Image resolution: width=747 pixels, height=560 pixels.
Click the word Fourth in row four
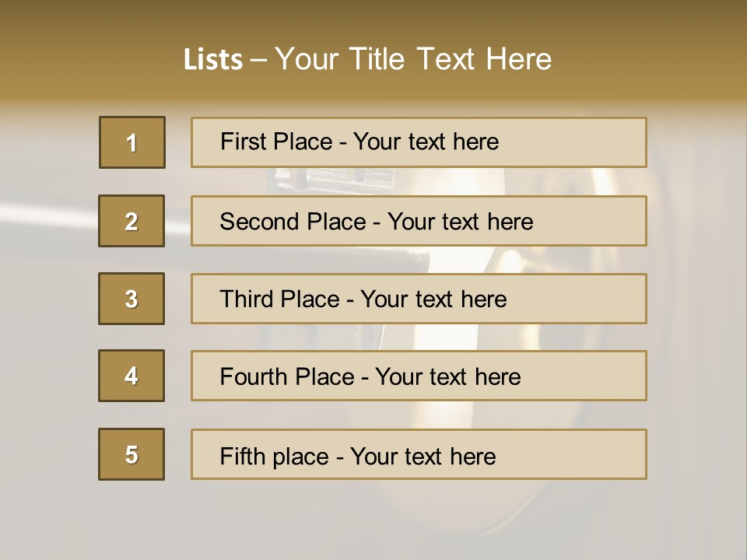point(253,376)
